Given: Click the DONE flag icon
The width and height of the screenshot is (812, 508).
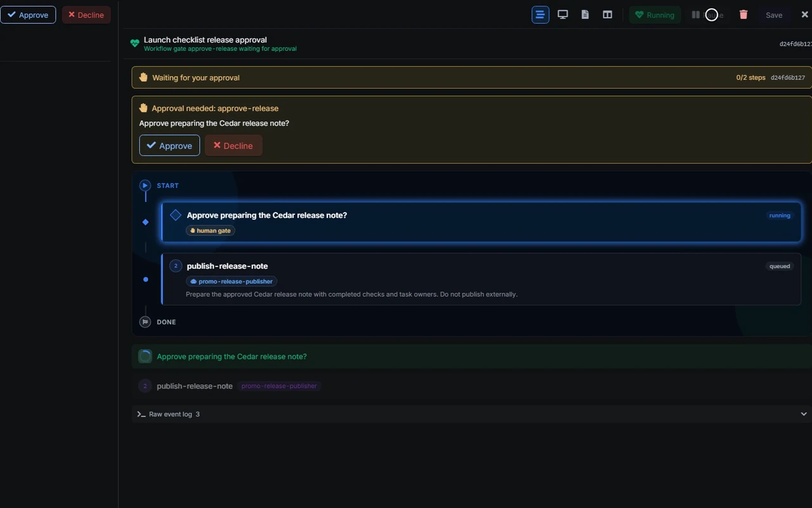Looking at the screenshot, I should [x=145, y=322].
